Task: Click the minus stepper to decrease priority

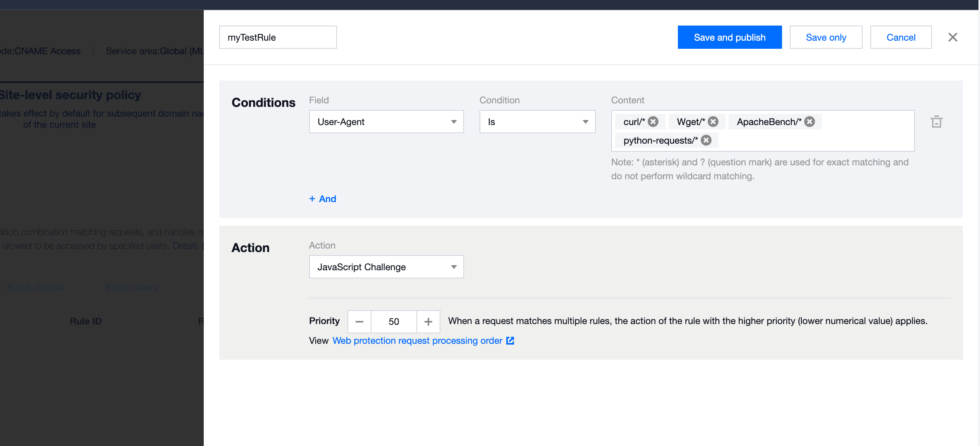Action: coord(360,321)
